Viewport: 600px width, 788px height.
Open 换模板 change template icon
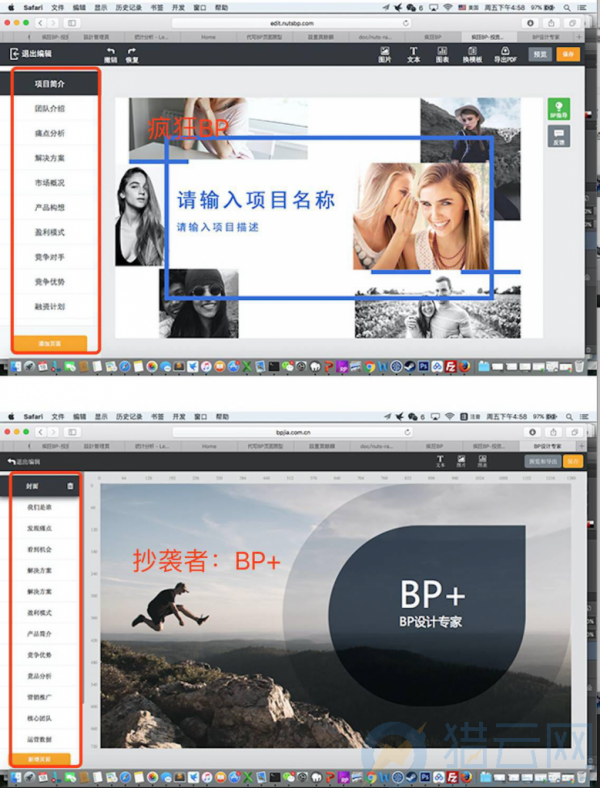(471, 51)
